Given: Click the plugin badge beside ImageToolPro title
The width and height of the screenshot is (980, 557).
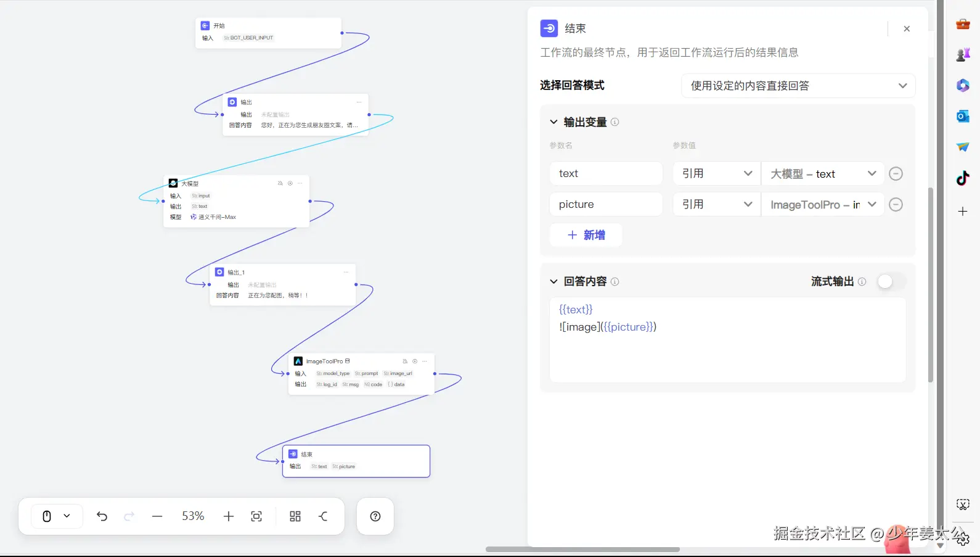Looking at the screenshot, I should click(348, 361).
